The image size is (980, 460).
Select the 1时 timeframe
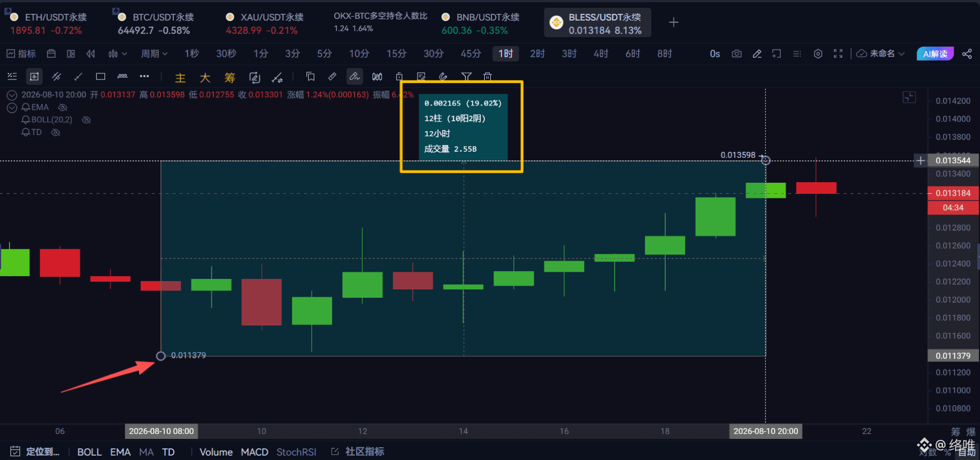coord(505,54)
